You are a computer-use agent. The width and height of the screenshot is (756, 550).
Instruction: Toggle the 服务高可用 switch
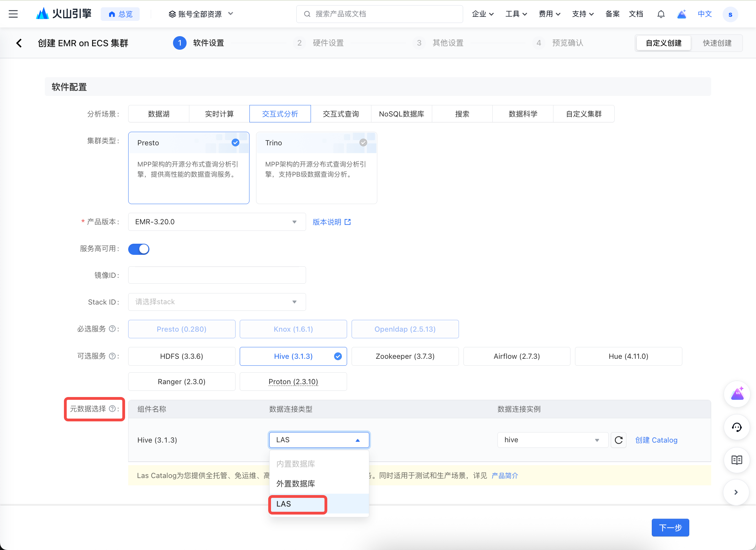(x=139, y=249)
